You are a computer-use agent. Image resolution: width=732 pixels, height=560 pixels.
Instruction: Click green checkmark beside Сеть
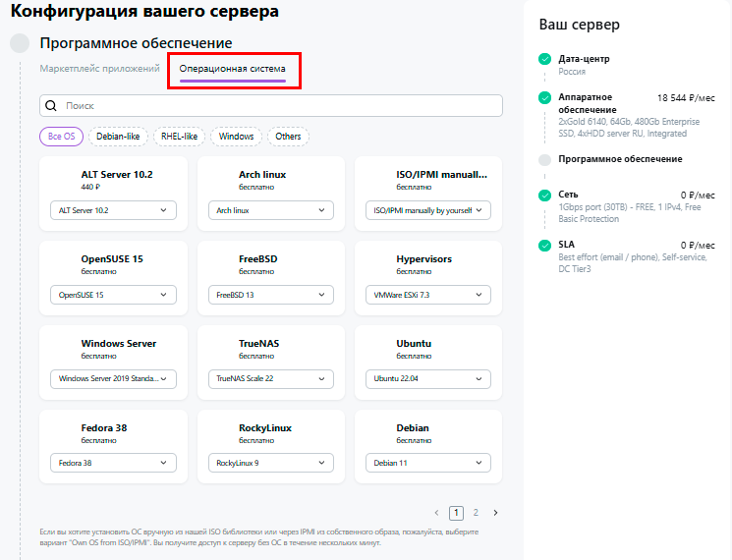point(544,196)
